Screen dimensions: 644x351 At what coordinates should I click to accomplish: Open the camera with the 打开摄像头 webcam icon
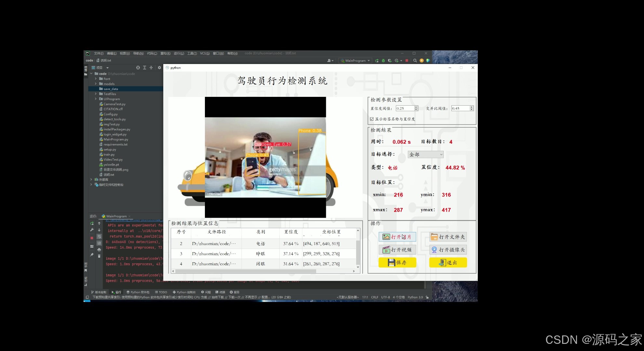[448, 249]
